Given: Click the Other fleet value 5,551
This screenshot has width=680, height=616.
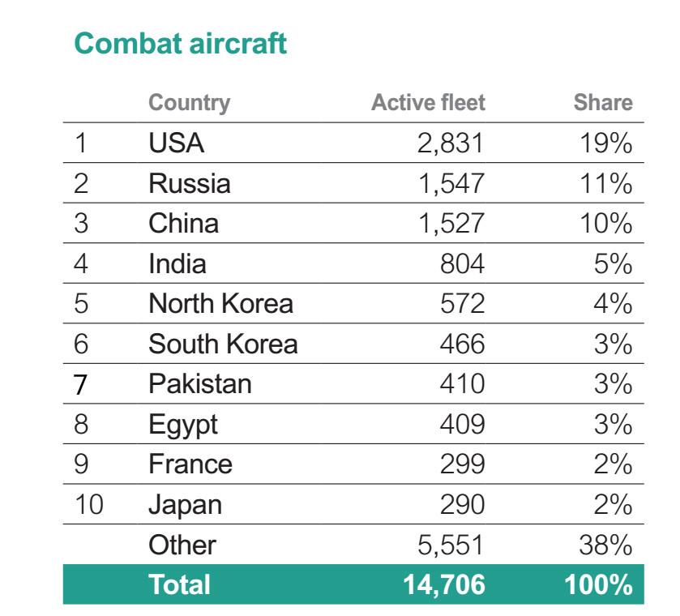Looking at the screenshot, I should tap(451, 545).
